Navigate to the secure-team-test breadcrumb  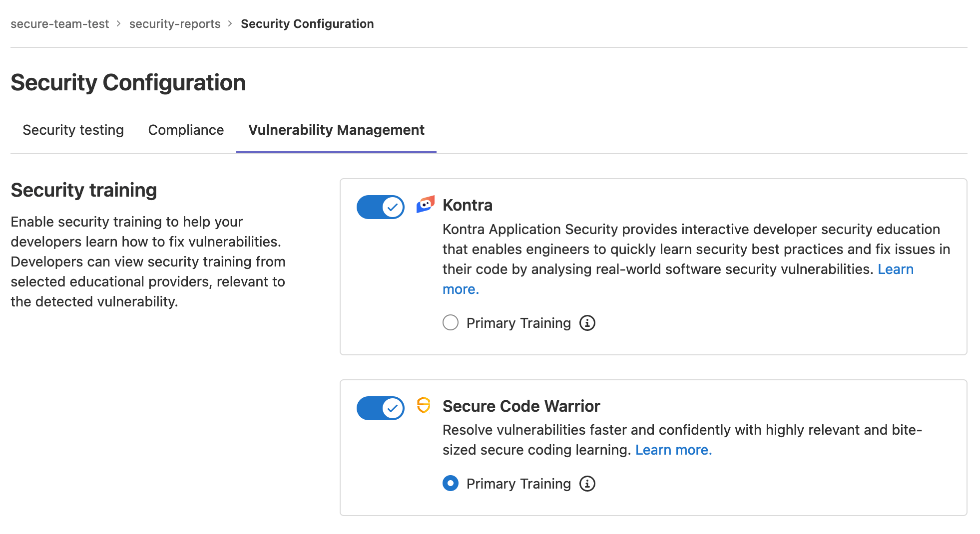(60, 23)
